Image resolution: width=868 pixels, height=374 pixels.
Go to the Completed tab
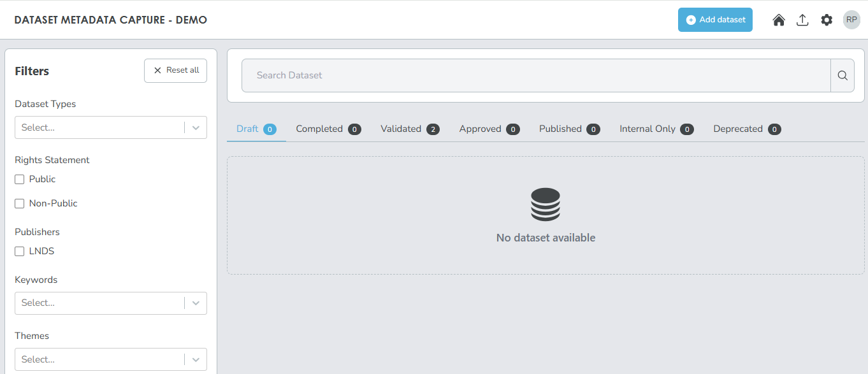tap(328, 129)
